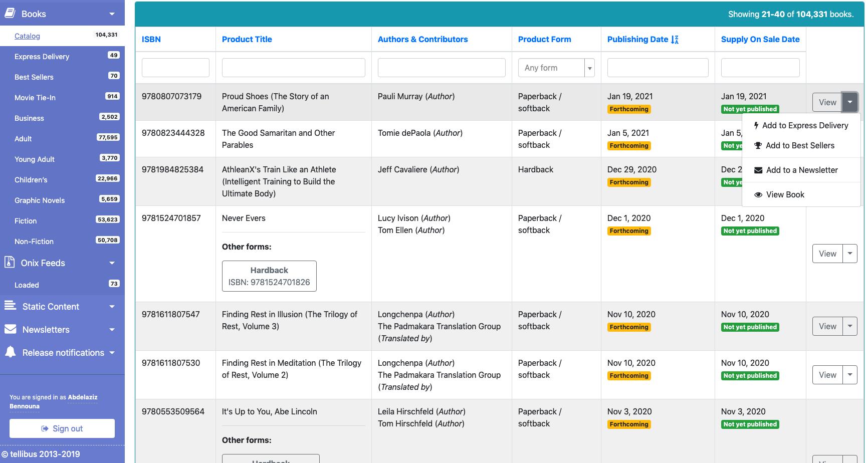Screen dimensions: 868x463
Task: Expand the Newsletters section arrow
Action: (112, 330)
